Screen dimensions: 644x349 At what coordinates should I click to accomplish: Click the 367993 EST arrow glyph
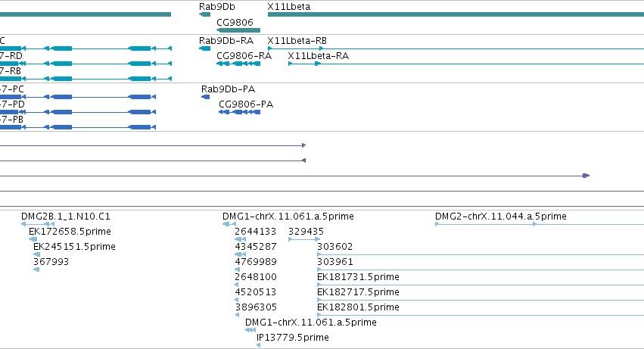[x=36, y=270]
